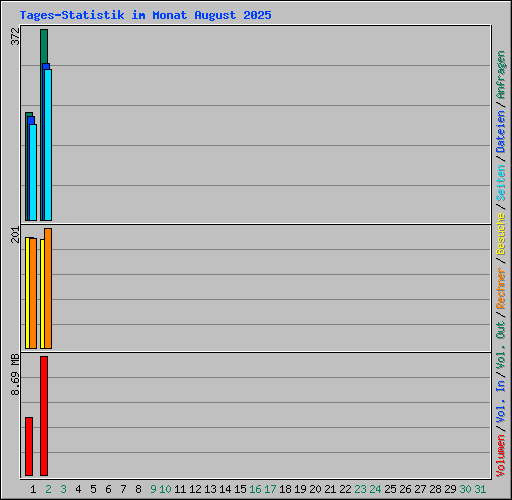Image resolution: width=512 pixels, height=500 pixels.
Task: Click the red Volumen legend label
Action: pyautogui.click(x=501, y=456)
